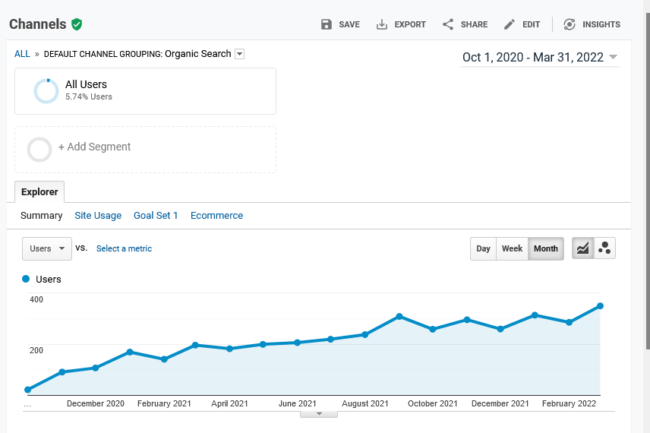Open the Organic Search channel grouping dropdown

pyautogui.click(x=240, y=54)
